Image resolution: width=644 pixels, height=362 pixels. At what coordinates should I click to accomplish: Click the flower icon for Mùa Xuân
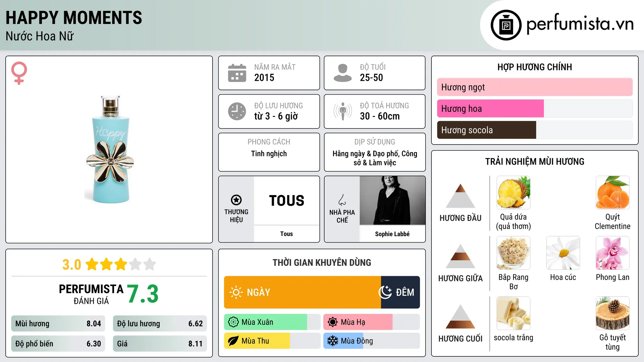233,322
